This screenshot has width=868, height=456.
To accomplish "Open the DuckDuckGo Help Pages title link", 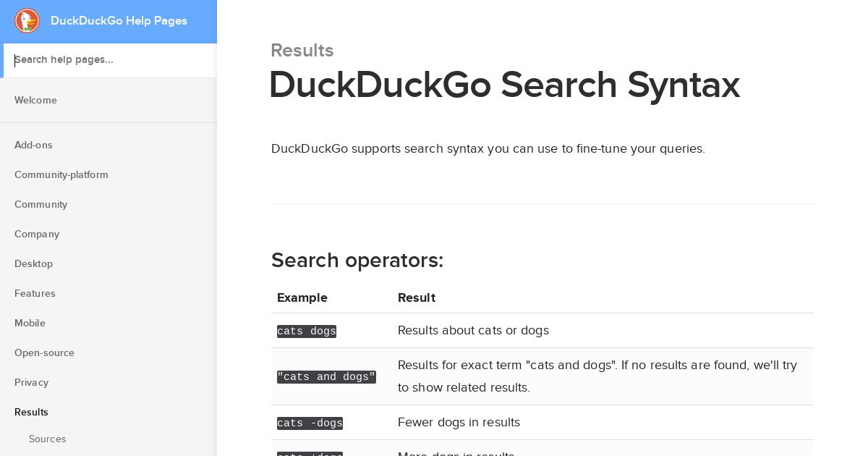I will click(119, 21).
